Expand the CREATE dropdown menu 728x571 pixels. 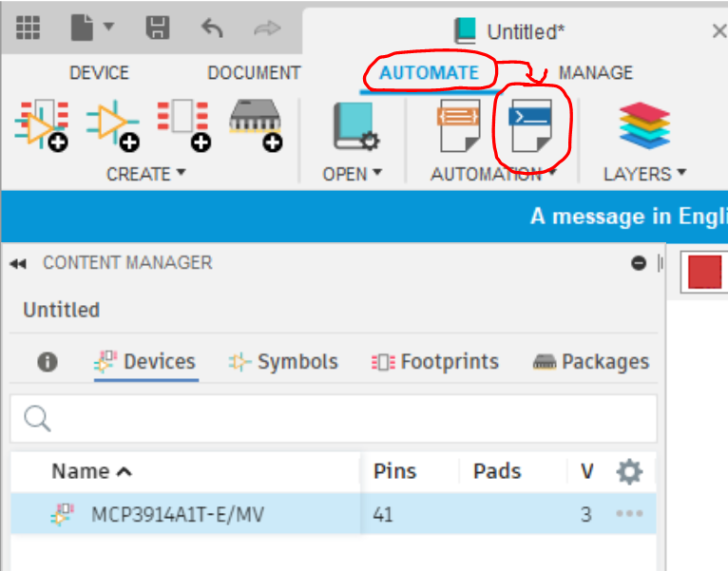145,174
